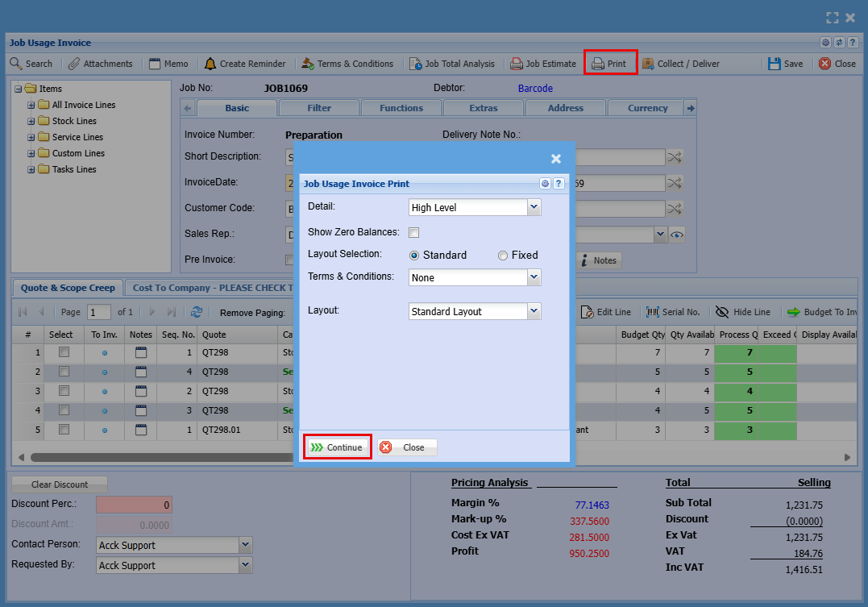The height and width of the screenshot is (607, 868).
Task: Expand the Terms & Conditions dropdown
Action: (x=534, y=277)
